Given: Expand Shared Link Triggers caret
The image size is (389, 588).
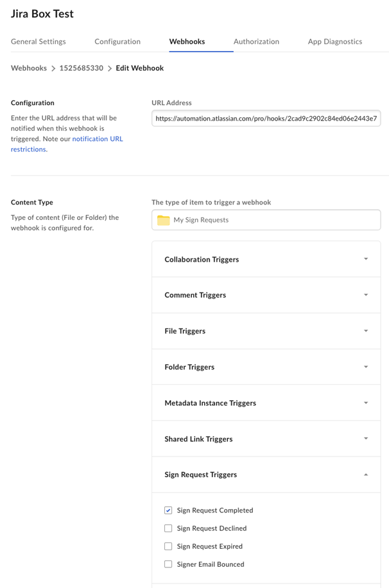Looking at the screenshot, I should click(x=366, y=439).
